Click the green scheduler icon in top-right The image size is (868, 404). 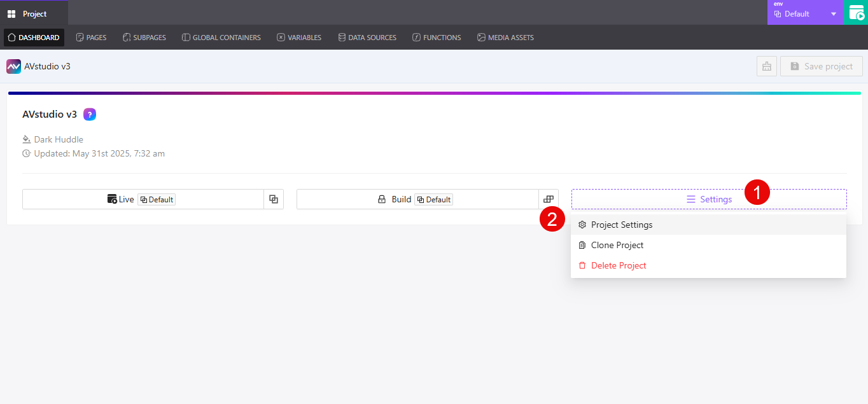point(857,12)
